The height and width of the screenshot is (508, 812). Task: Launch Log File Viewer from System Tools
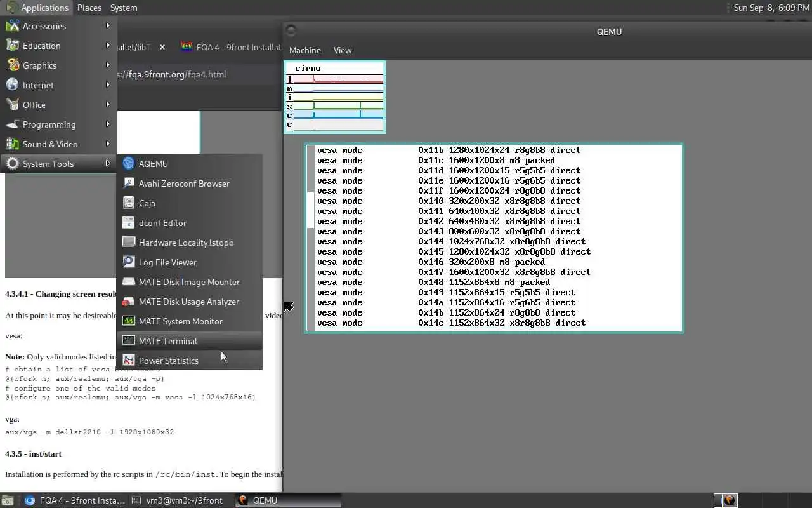[x=189, y=262]
